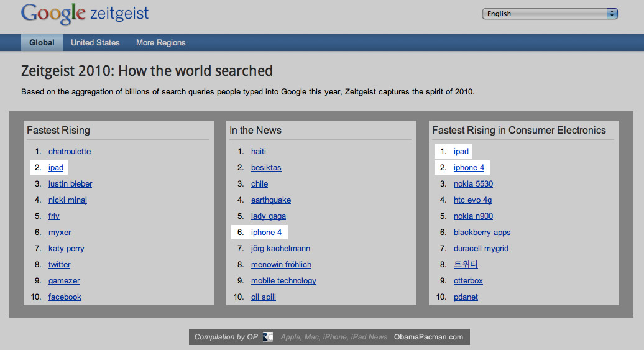Viewport: 644px width, 350px height.
Task: Open the duracell mygrid link
Action: click(481, 249)
